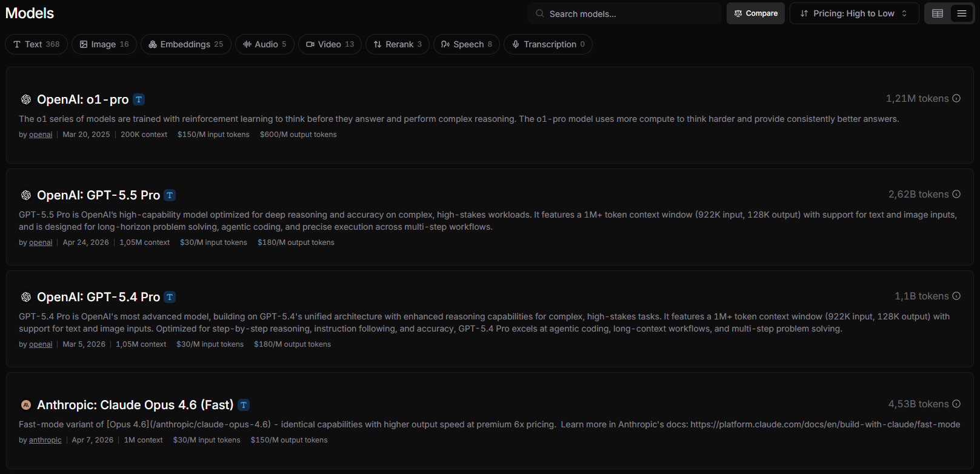Click the 1M context label for Claude Opus
The width and height of the screenshot is (980, 474).
143,440
